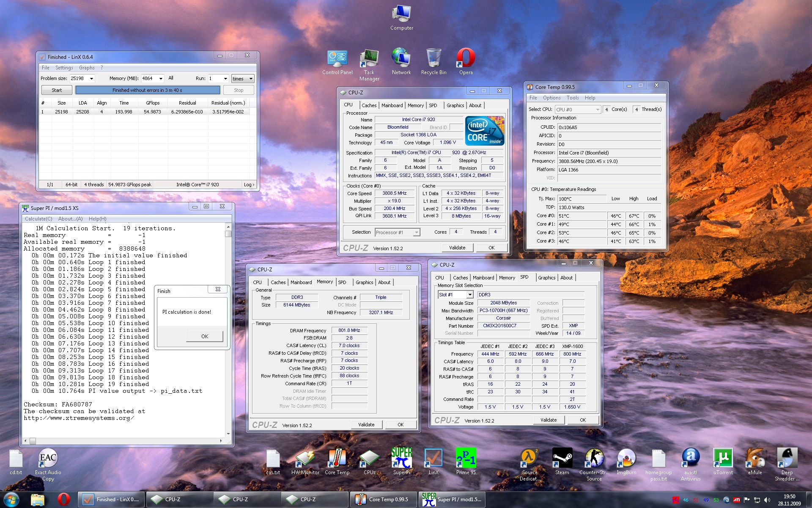Switch to the Mainboard tab in the CPU-Z CPU window

tap(392, 105)
